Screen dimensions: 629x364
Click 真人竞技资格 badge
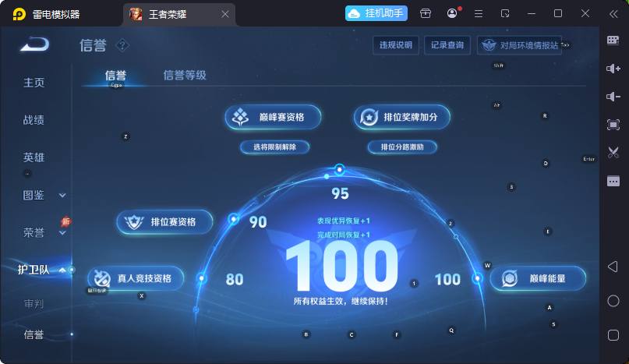136,278
